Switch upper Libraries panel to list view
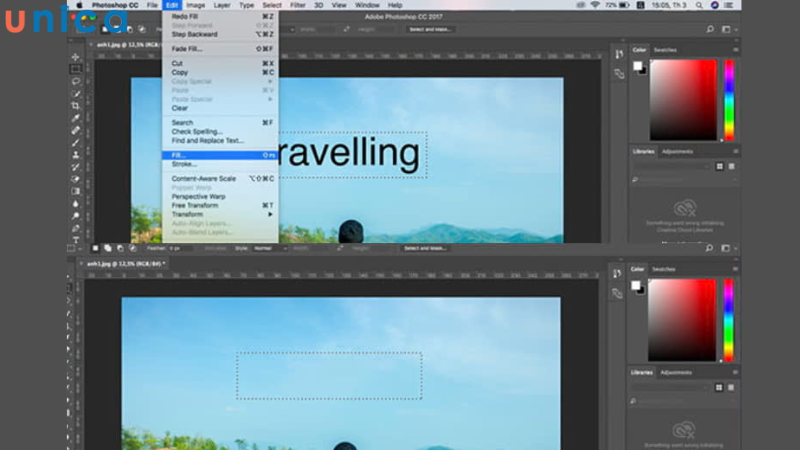800x450 pixels. coord(732,166)
